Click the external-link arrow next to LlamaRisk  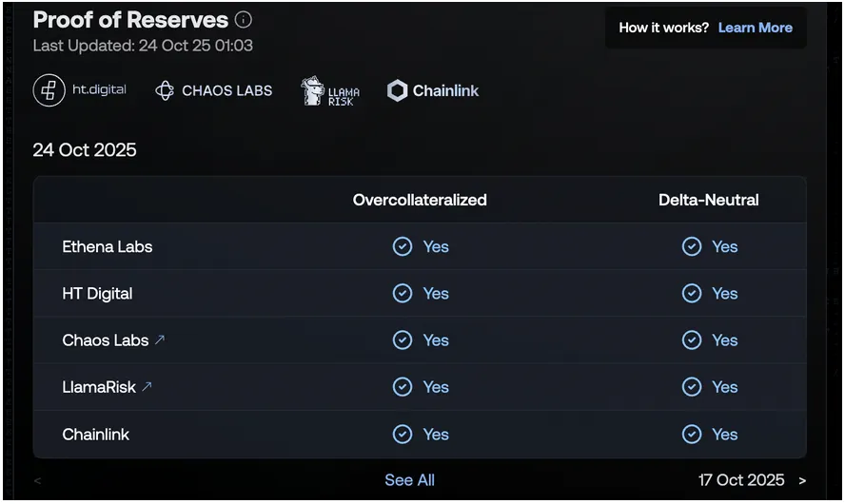click(147, 387)
